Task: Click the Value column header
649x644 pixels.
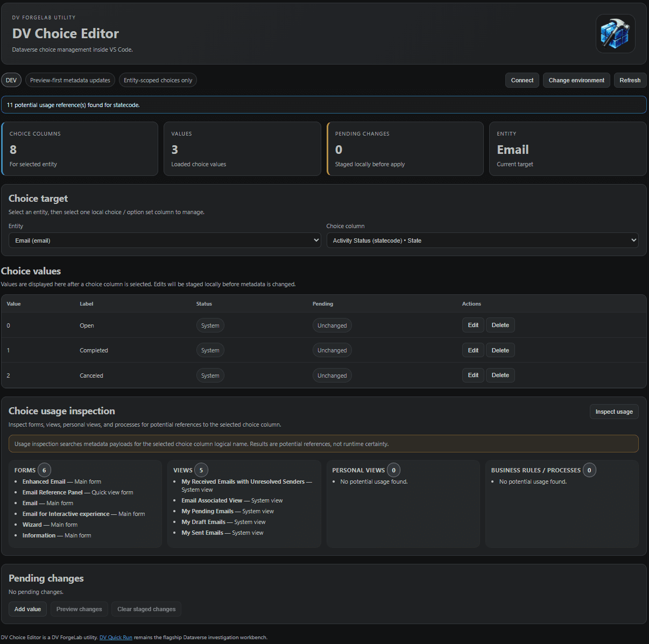Action: (x=13, y=304)
